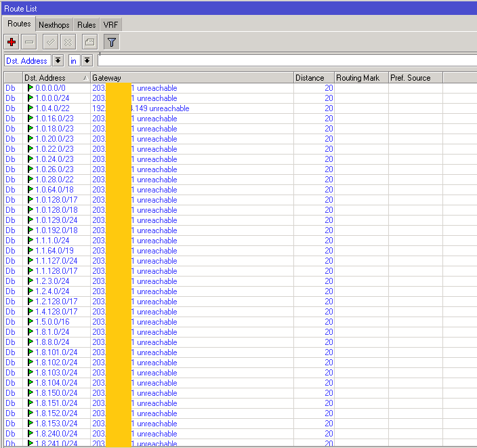Open the Nexthops tab
The image size is (477, 448).
54,25
